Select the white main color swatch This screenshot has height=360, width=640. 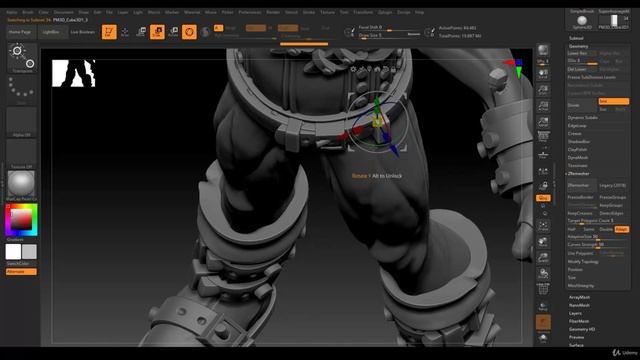click(x=13, y=251)
